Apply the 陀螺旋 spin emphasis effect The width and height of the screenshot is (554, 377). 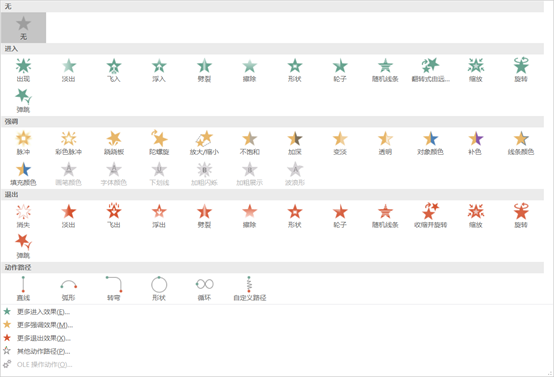pos(159,143)
